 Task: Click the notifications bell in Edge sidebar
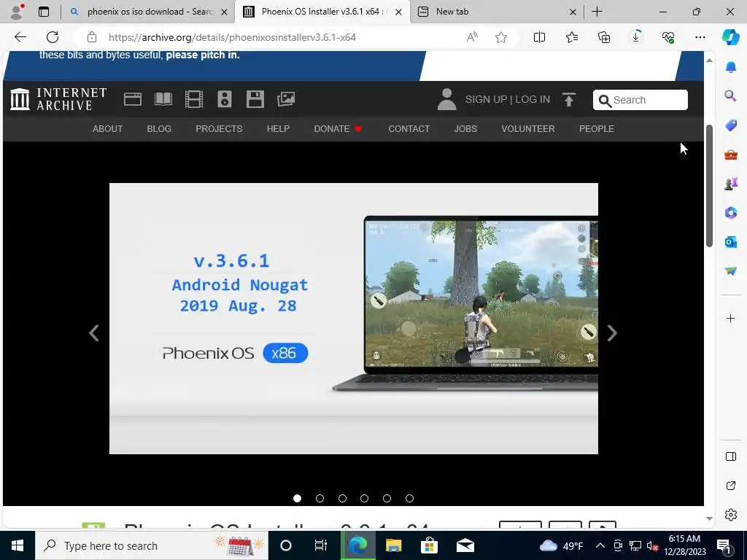[x=731, y=67]
